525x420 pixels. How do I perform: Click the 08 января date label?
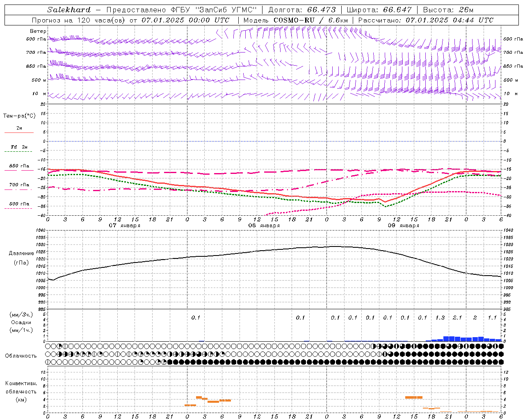(x=264, y=226)
